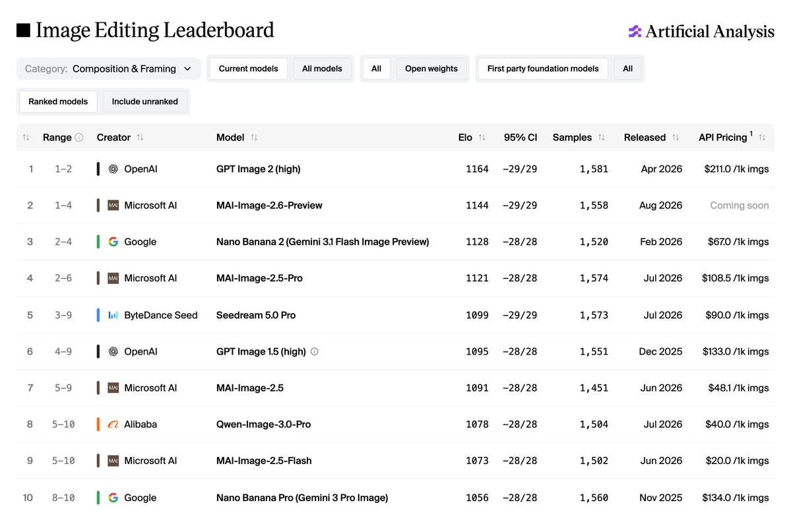Click the Model column header label
This screenshot has width=791, height=532.
coord(230,138)
